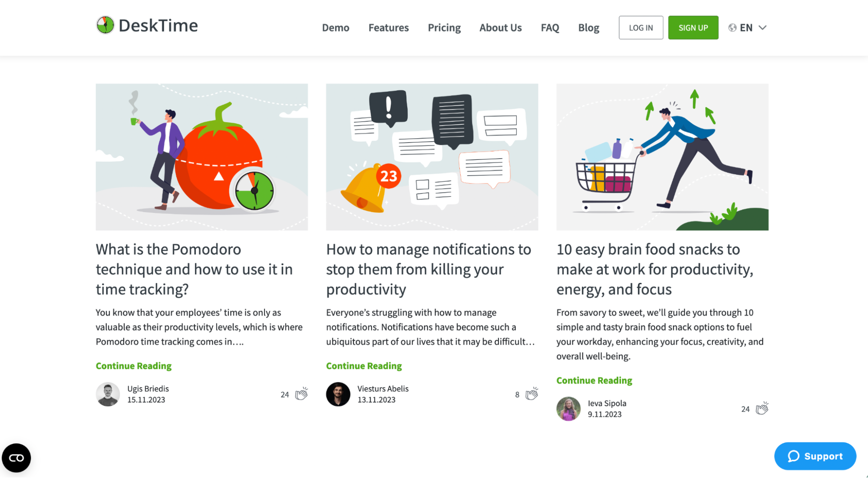Click the shopping cart article illustration
The image size is (868, 478).
pos(662,156)
